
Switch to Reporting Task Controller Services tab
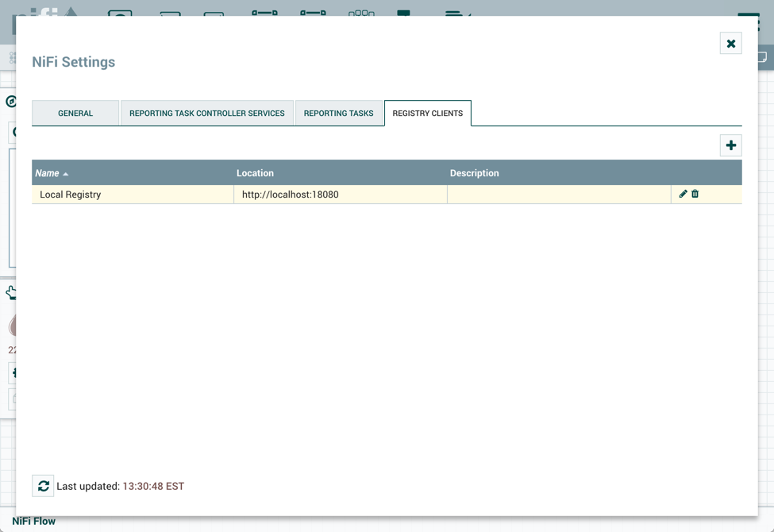[206, 113]
